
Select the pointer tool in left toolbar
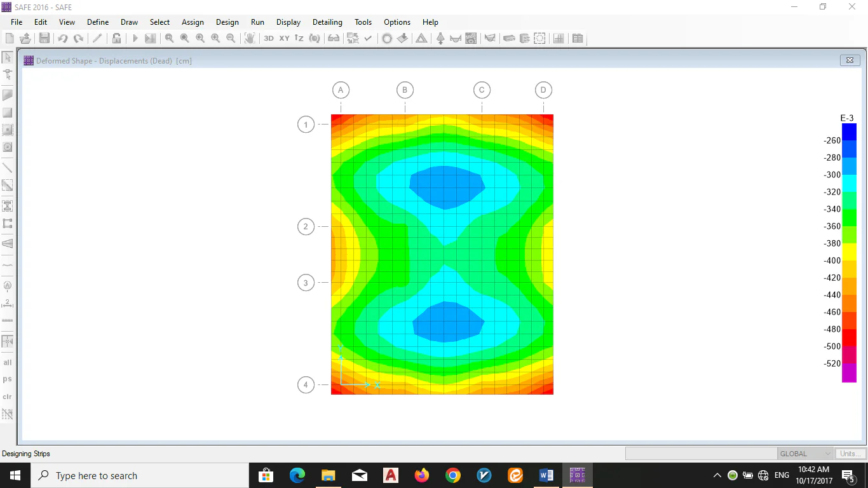tap(8, 57)
